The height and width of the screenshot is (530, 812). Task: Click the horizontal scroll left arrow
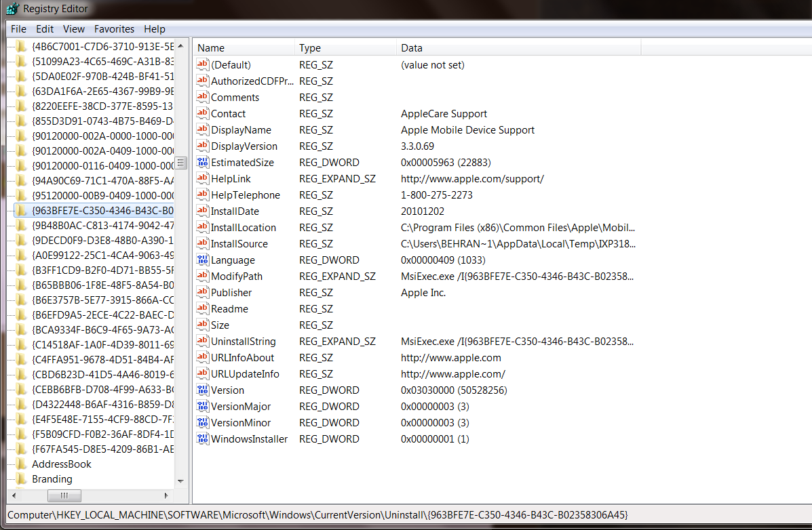click(x=14, y=495)
